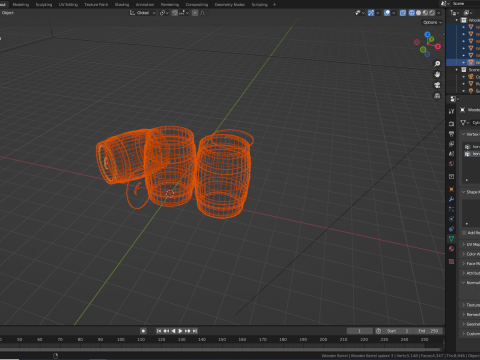Switch to solid viewport shading
The image size is (480, 360).
pos(418,13)
